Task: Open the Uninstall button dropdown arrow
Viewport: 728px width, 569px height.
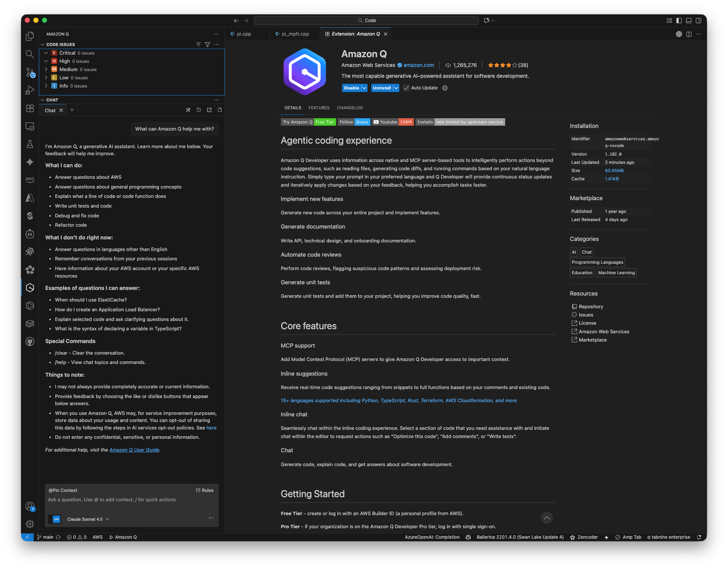Action: click(x=396, y=88)
